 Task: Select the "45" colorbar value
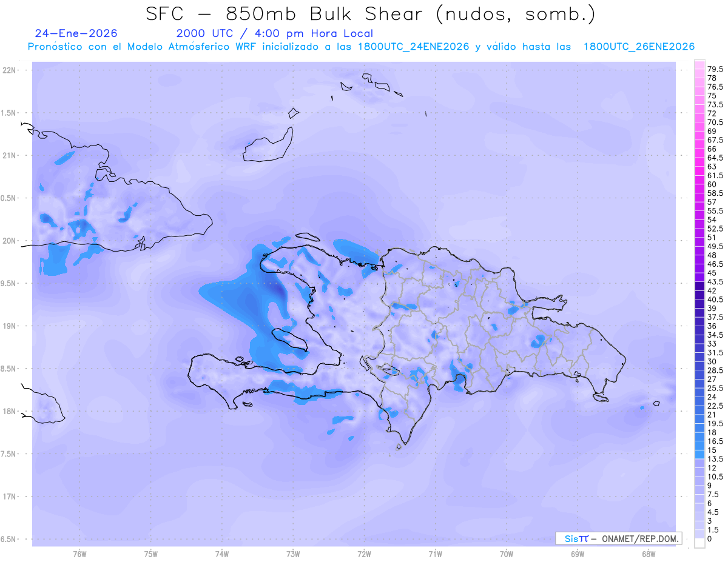coord(712,272)
